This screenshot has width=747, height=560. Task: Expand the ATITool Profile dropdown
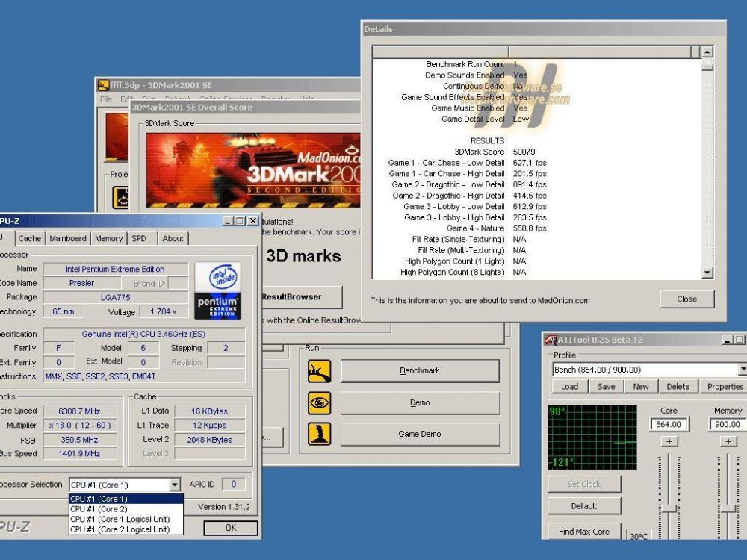pyautogui.click(x=742, y=370)
